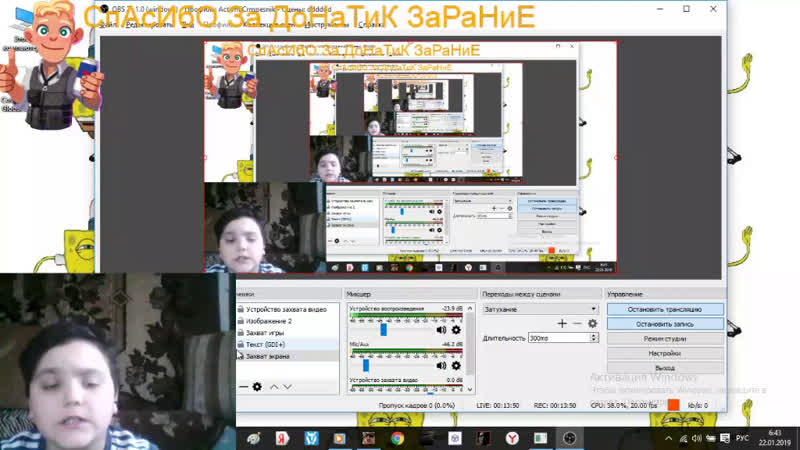Switch to OBS Studio taskbar icon
Screen dimensions: 800x450
click(x=569, y=438)
